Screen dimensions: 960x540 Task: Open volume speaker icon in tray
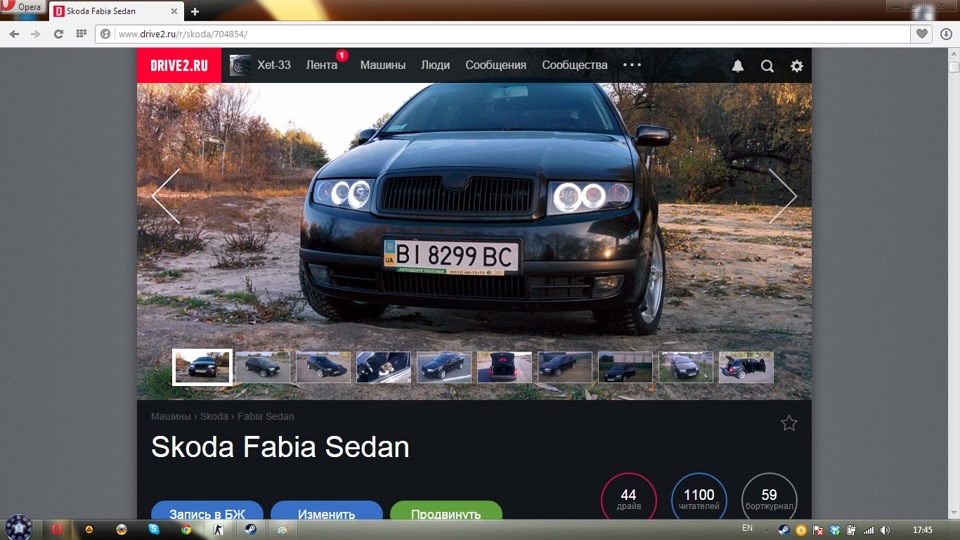click(x=885, y=530)
